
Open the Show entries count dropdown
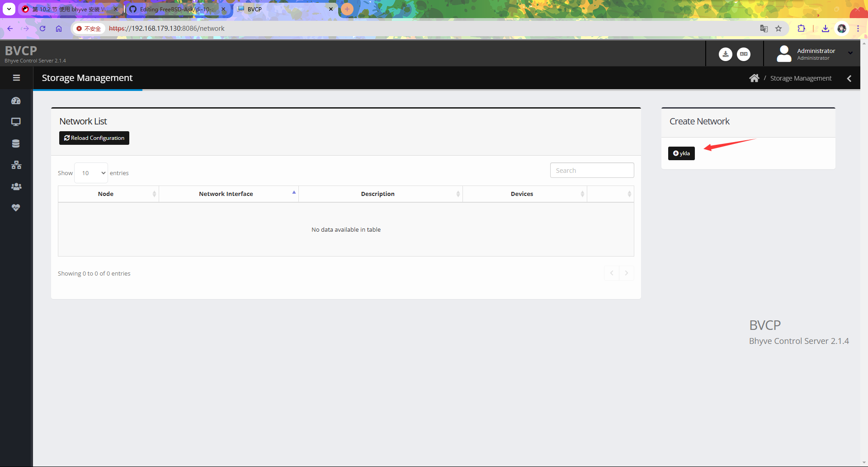pos(91,173)
